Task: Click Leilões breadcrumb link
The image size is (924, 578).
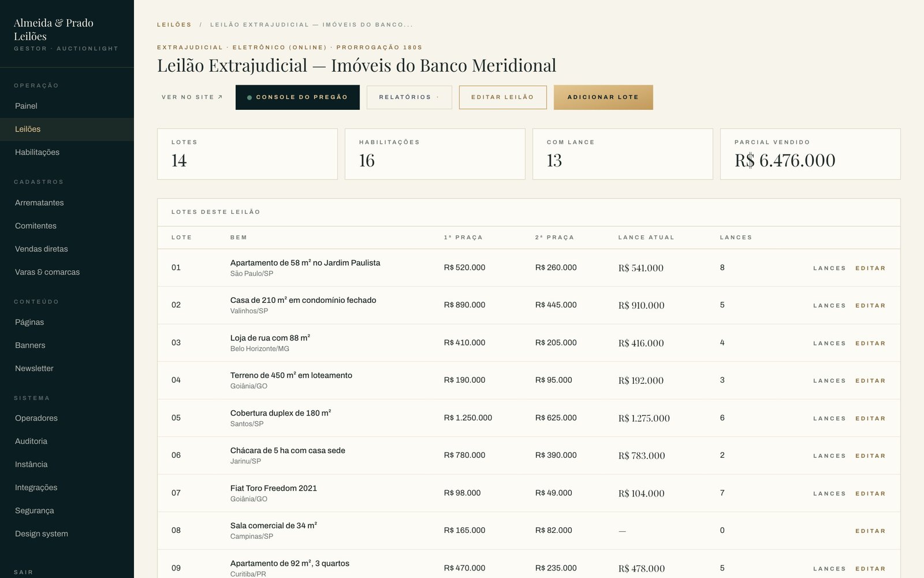Action: pos(174,25)
